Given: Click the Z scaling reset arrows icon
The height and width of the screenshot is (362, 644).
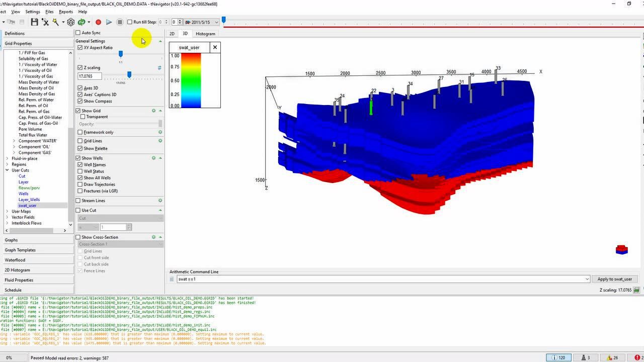Looking at the screenshot, I should 159,68.
